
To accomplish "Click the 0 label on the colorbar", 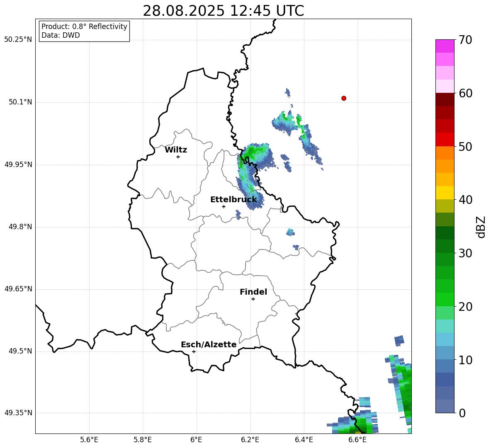I will click(462, 413).
